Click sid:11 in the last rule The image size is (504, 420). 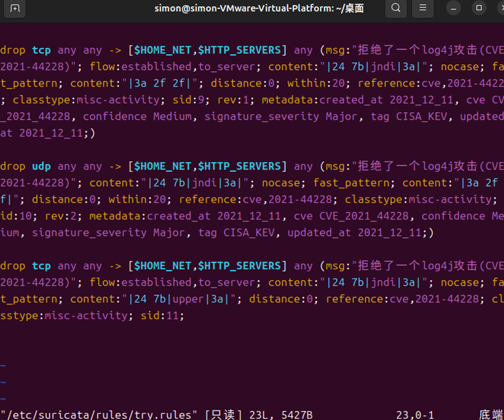[159, 316]
